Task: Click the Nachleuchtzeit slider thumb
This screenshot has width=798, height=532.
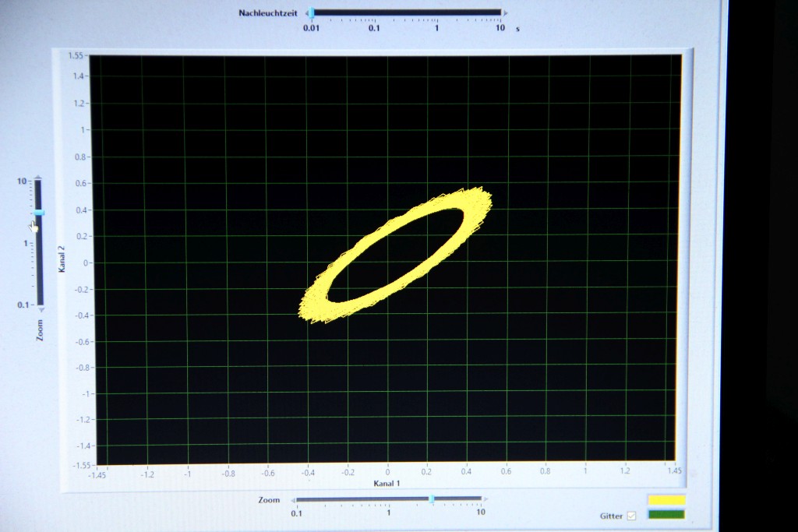Action: point(312,12)
